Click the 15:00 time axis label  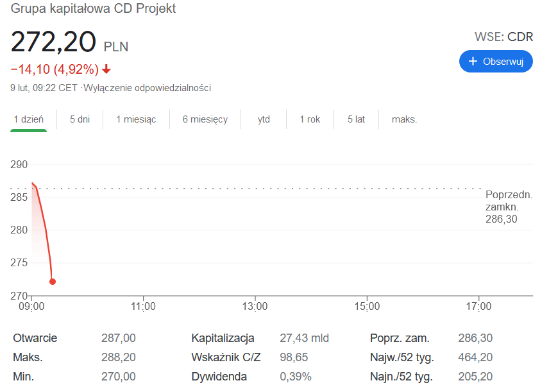click(x=367, y=306)
